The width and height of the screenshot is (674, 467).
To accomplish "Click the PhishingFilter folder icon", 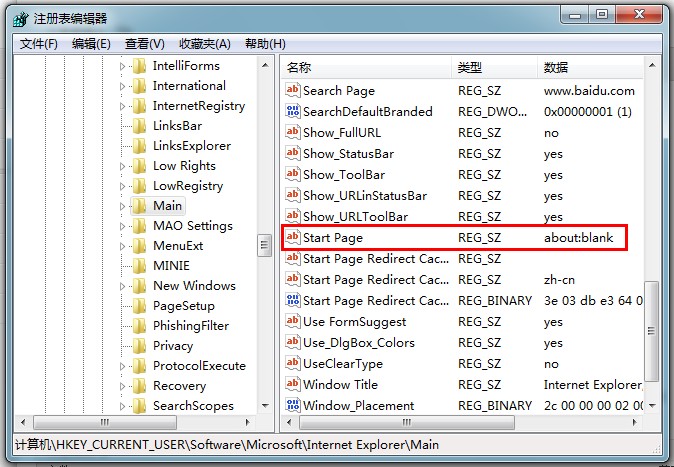I will [x=139, y=326].
